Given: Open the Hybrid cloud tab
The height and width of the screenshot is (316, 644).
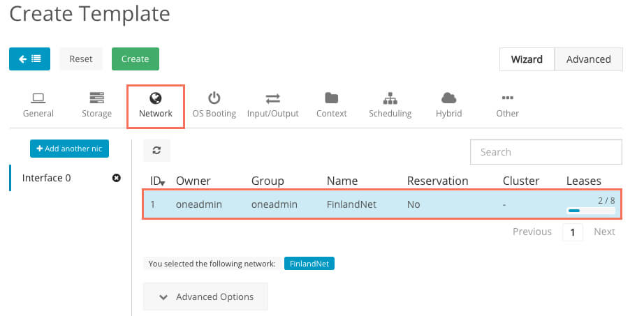Looking at the screenshot, I should coord(448,105).
